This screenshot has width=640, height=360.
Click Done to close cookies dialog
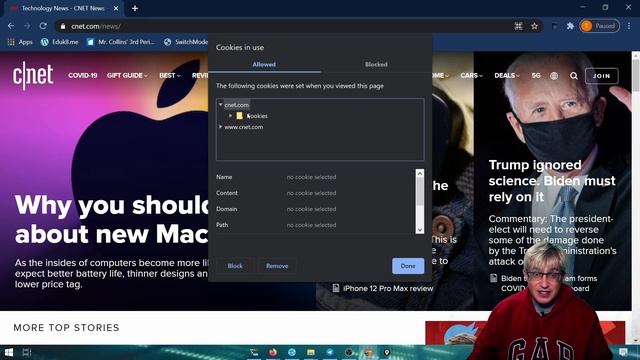pyautogui.click(x=408, y=266)
